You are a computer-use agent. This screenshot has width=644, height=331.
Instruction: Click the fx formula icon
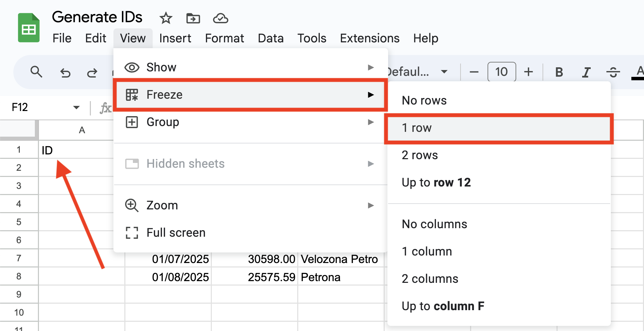(x=106, y=108)
